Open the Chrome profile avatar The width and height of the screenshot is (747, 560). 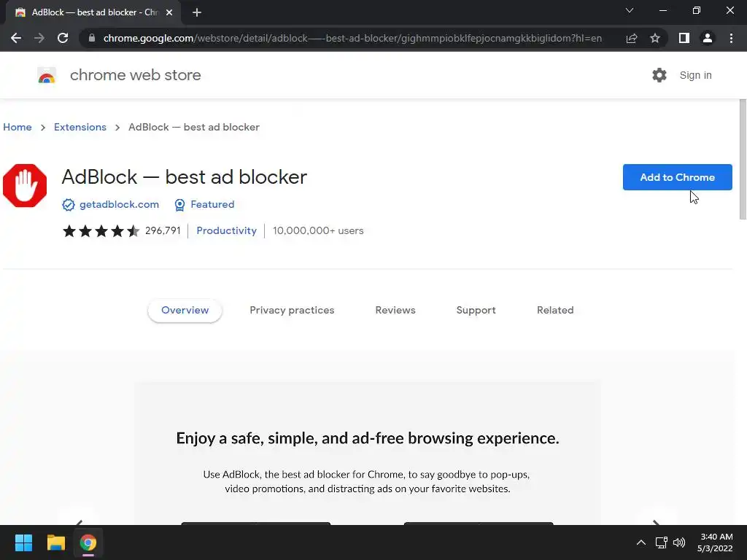click(707, 38)
